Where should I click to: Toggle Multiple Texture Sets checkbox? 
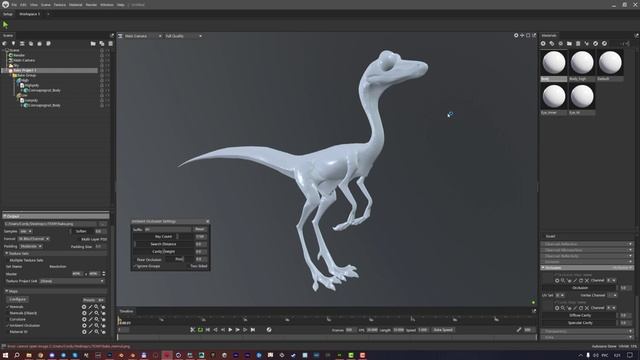(7, 260)
